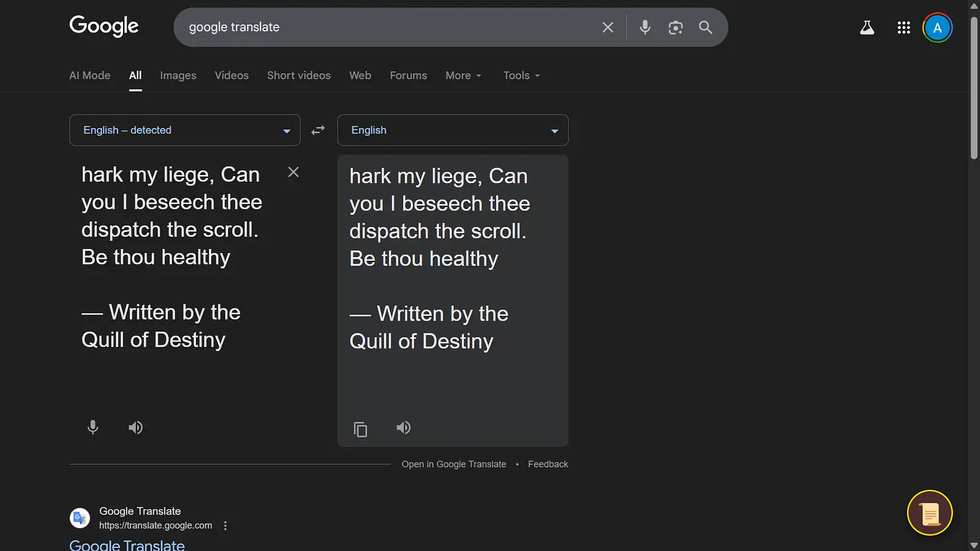Expand the target language English dropdown

tap(453, 130)
